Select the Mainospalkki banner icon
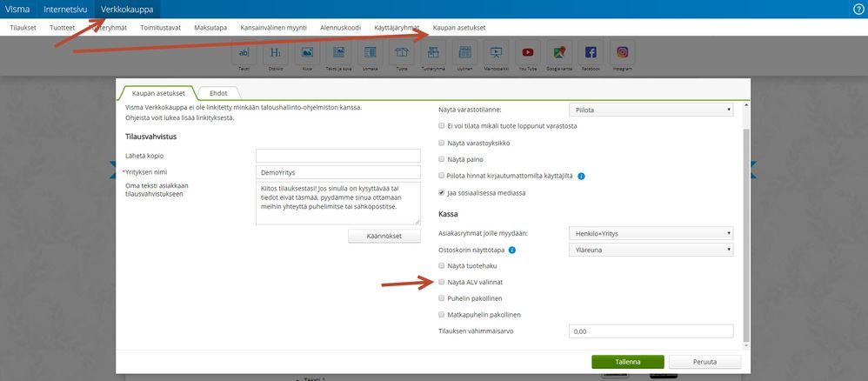 (x=496, y=52)
